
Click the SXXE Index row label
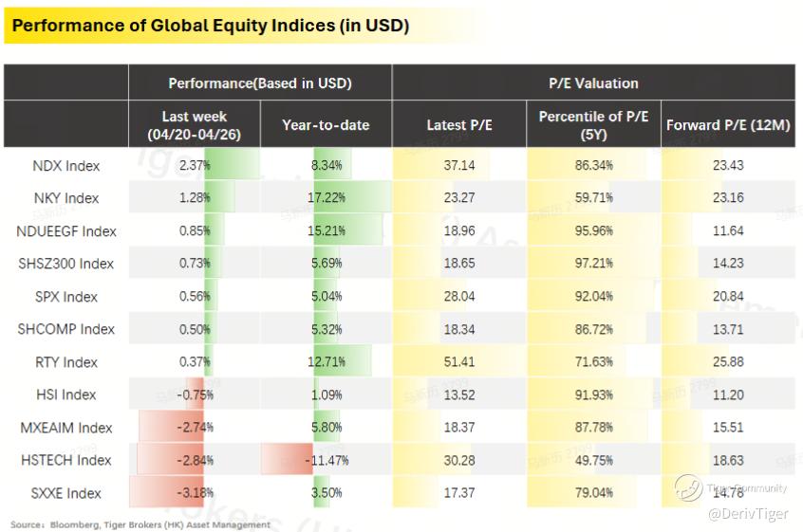[66, 493]
